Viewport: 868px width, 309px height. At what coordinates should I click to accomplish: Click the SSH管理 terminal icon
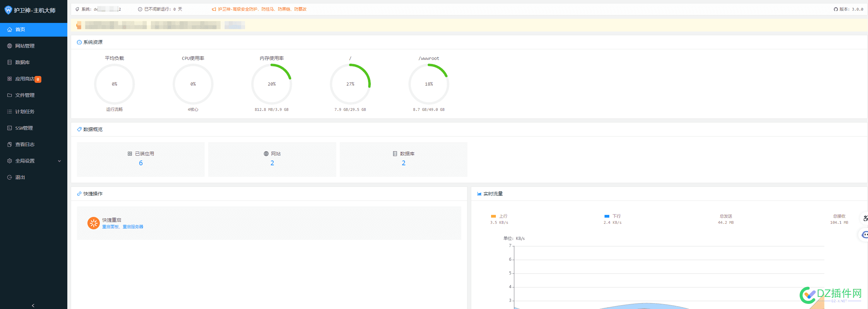point(10,128)
